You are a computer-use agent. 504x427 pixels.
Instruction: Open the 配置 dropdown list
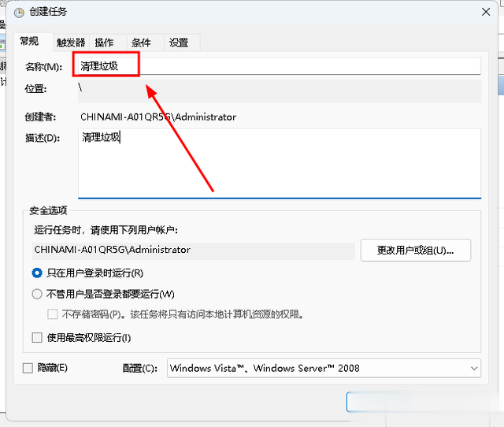(x=324, y=368)
